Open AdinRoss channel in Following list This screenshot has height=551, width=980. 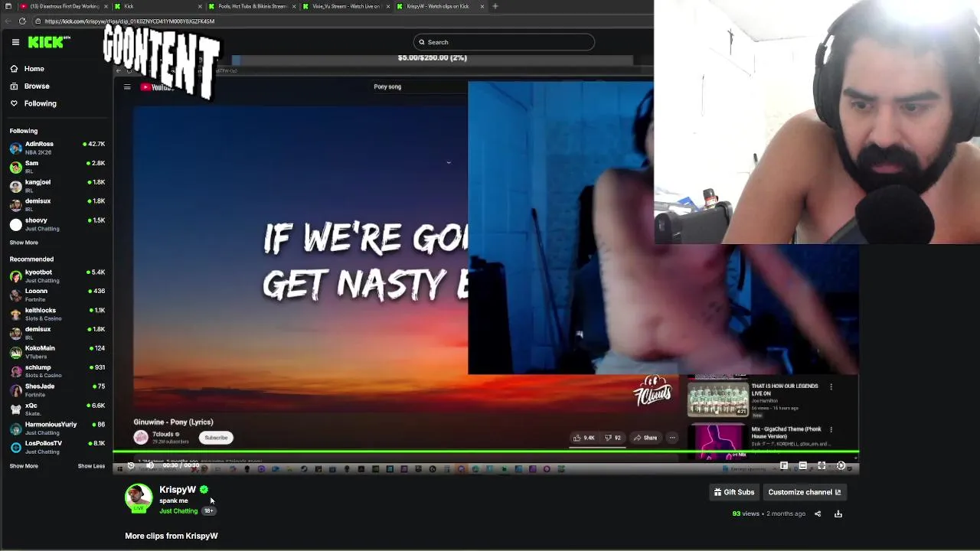pos(57,148)
